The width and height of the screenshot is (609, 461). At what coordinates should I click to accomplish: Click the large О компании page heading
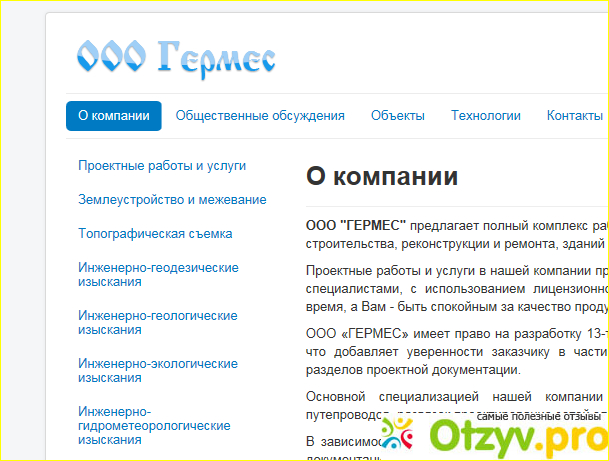(x=382, y=177)
